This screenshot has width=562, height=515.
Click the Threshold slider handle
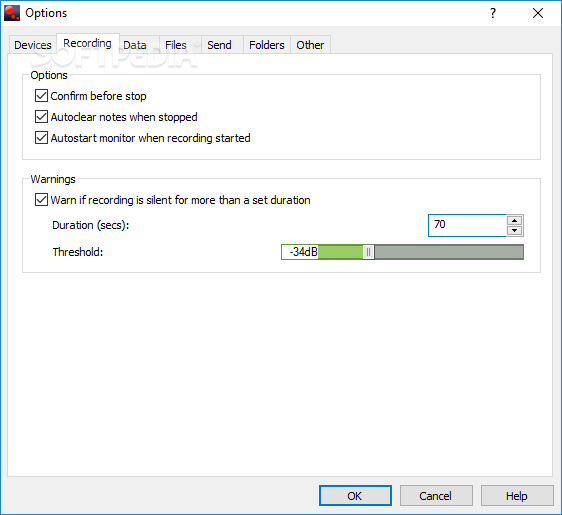pyautogui.click(x=368, y=252)
